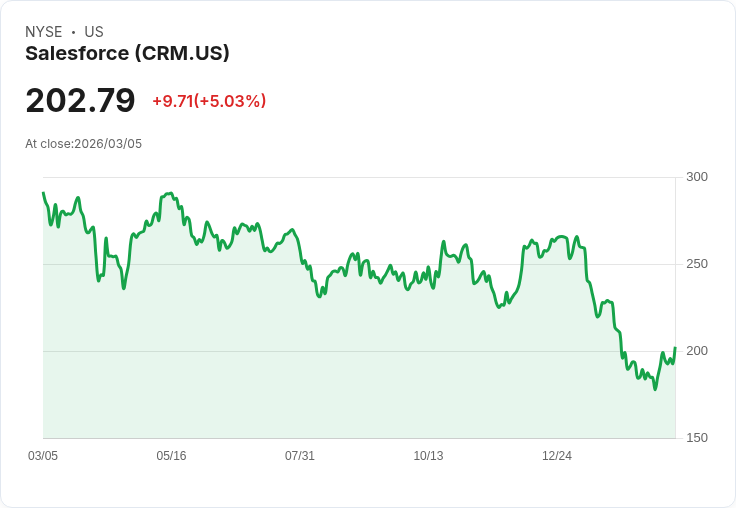This screenshot has height=508, width=736.
Task: Click the +9.71(+5.03%) change value
Action: [x=209, y=101]
